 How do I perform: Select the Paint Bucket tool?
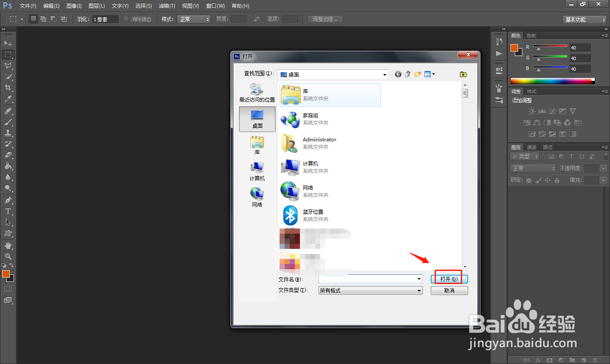click(x=8, y=166)
